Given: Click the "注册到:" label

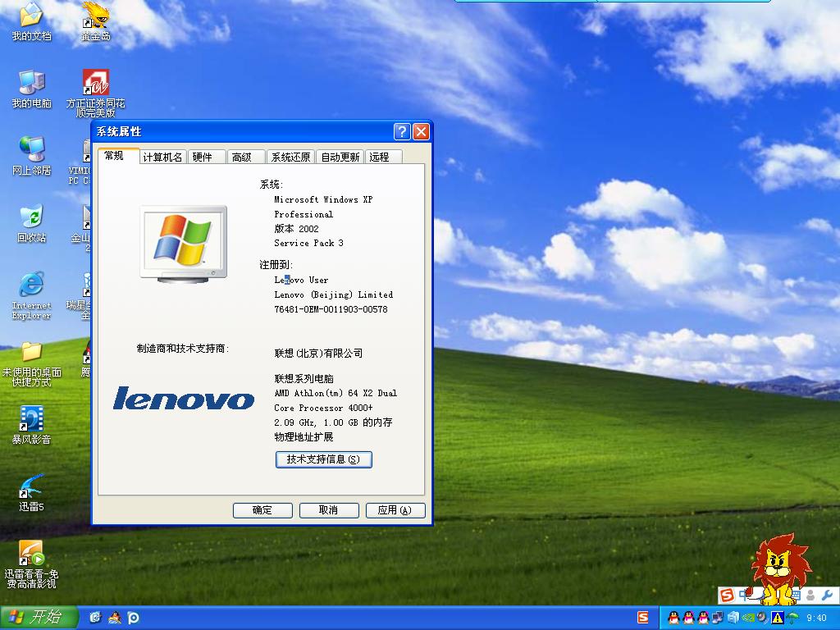Looking at the screenshot, I should click(x=276, y=265).
